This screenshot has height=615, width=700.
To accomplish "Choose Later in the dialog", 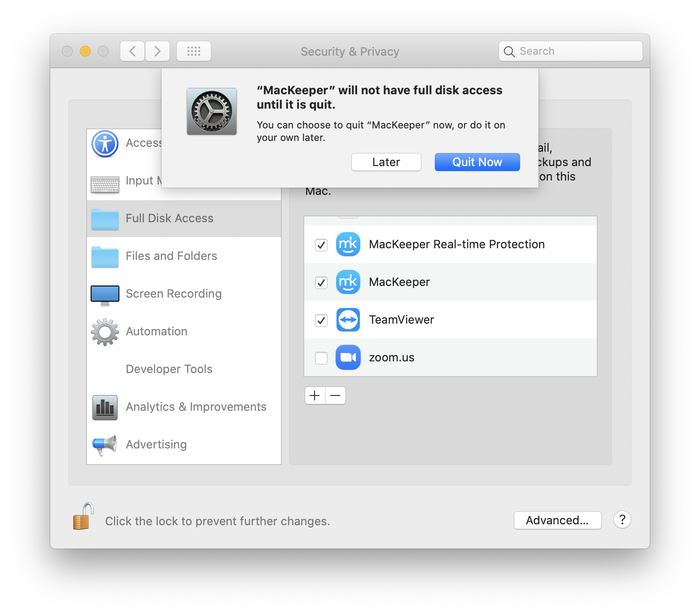I will point(386,162).
